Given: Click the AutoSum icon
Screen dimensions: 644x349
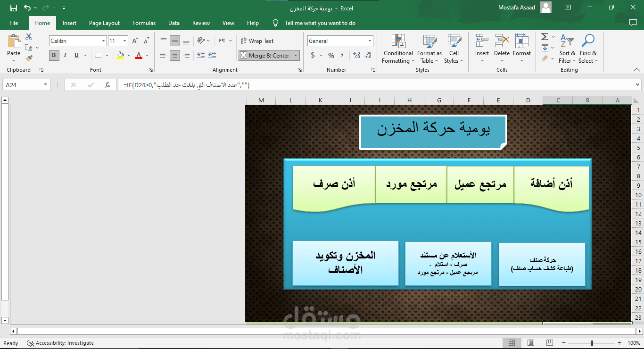Looking at the screenshot, I should tap(545, 38).
